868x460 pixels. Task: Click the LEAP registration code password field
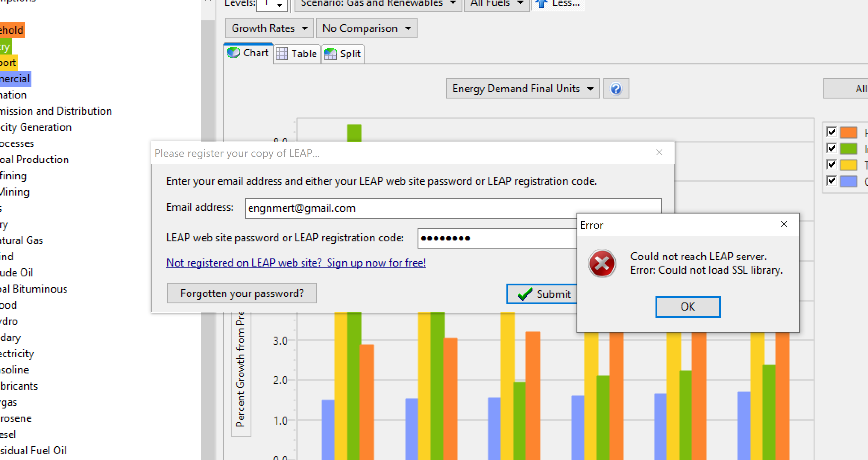(x=497, y=238)
